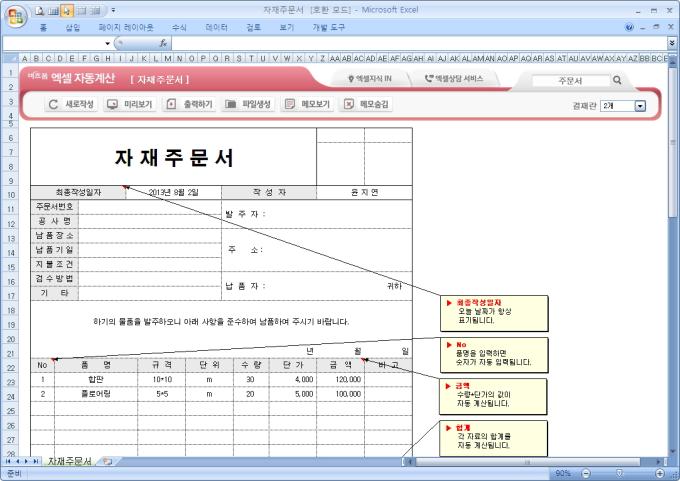This screenshot has width=680, height=481.
Task: Click the vertical scrollbar thumb
Action: [672, 143]
